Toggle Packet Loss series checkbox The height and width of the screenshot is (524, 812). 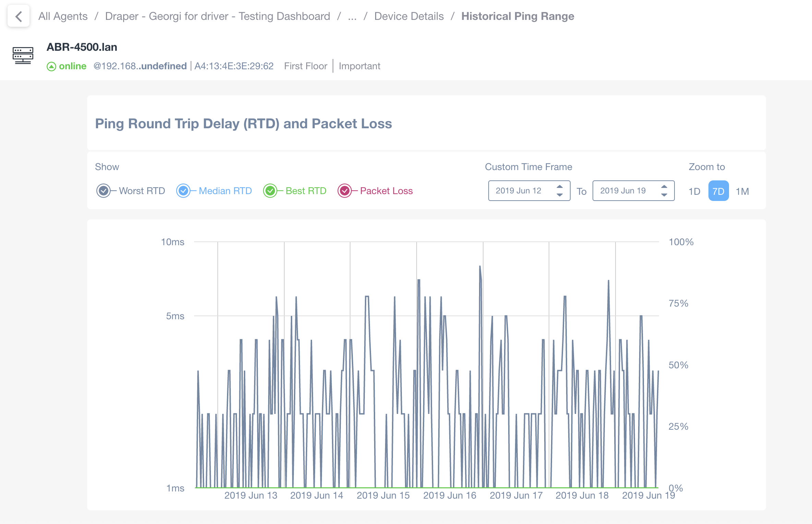345,191
